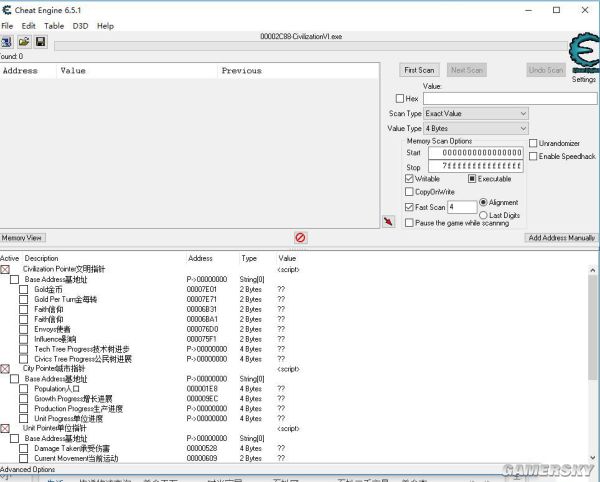Tick the Production Progress checkbox

coord(24,409)
